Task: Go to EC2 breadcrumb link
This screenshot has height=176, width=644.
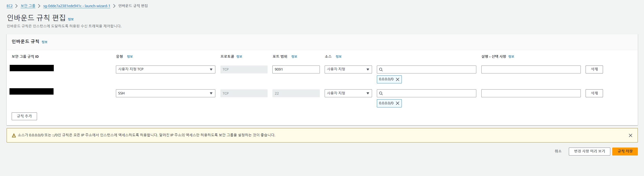Action: [x=9, y=6]
